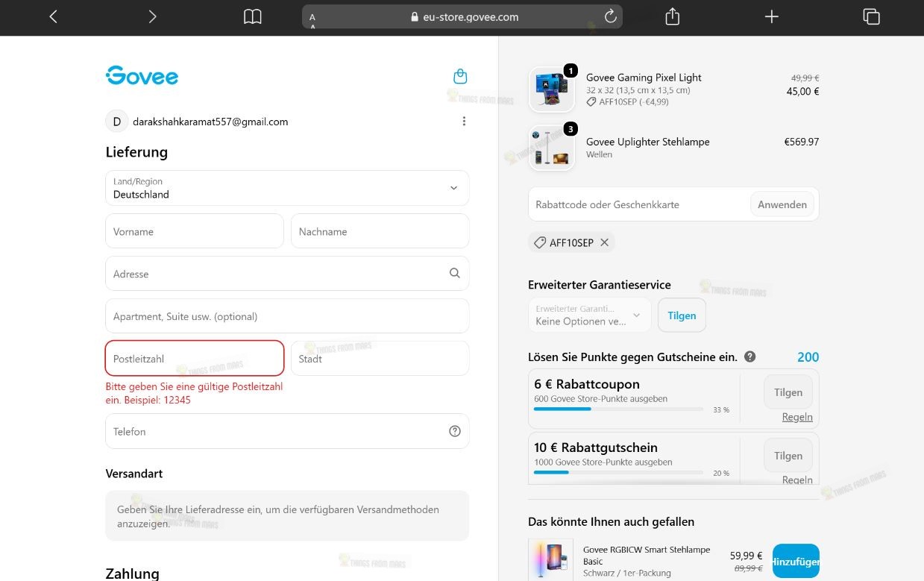Click the search magnifier in Adresse field
The width and height of the screenshot is (924, 581).
tap(455, 274)
